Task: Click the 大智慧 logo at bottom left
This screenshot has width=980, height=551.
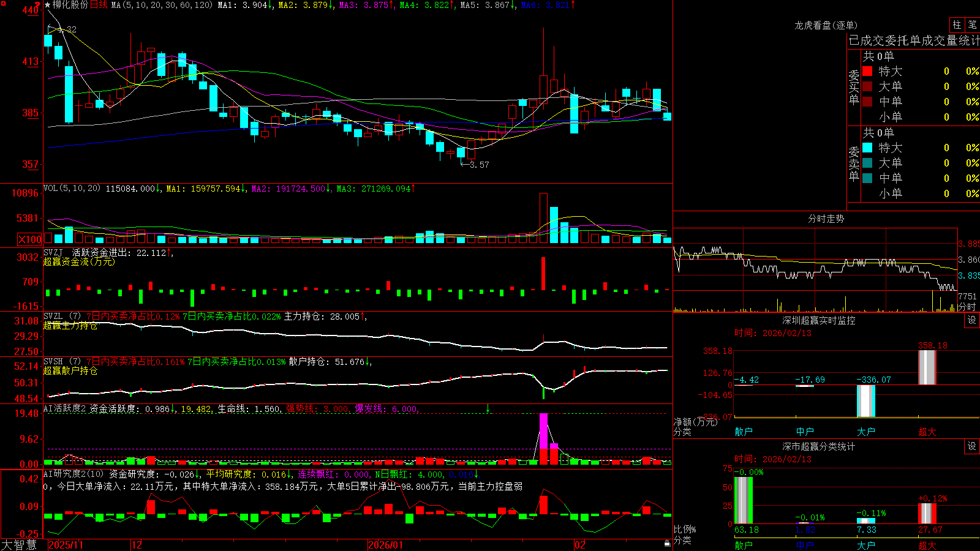Action: click(x=20, y=544)
